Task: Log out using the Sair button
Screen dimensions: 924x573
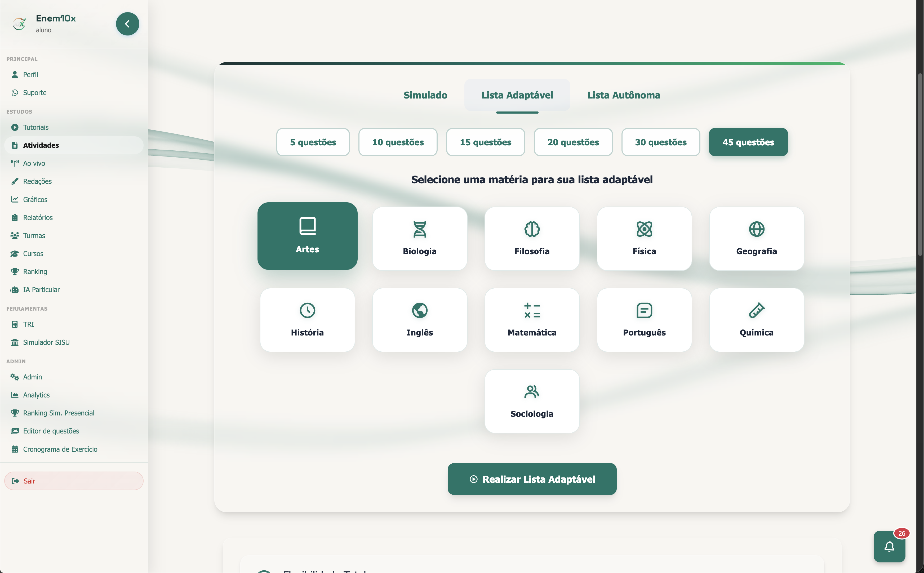Action: click(74, 481)
